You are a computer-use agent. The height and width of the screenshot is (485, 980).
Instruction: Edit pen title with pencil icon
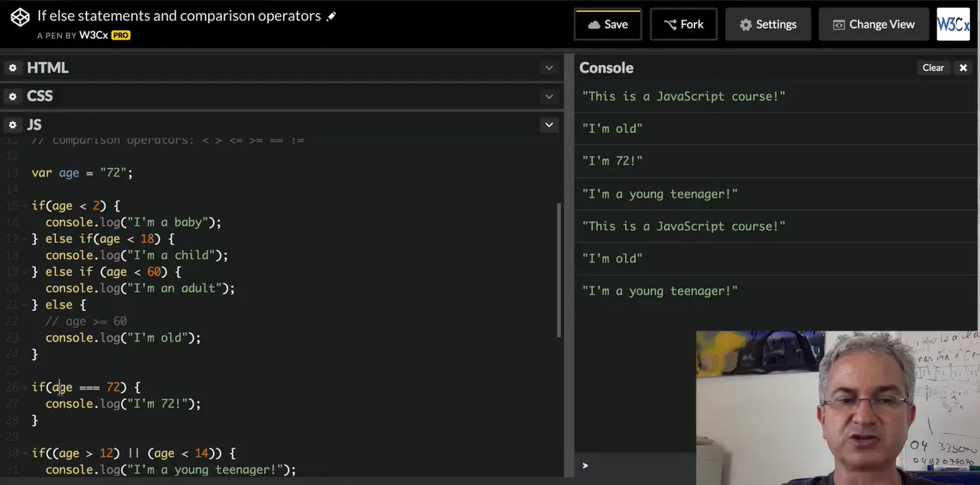(331, 16)
